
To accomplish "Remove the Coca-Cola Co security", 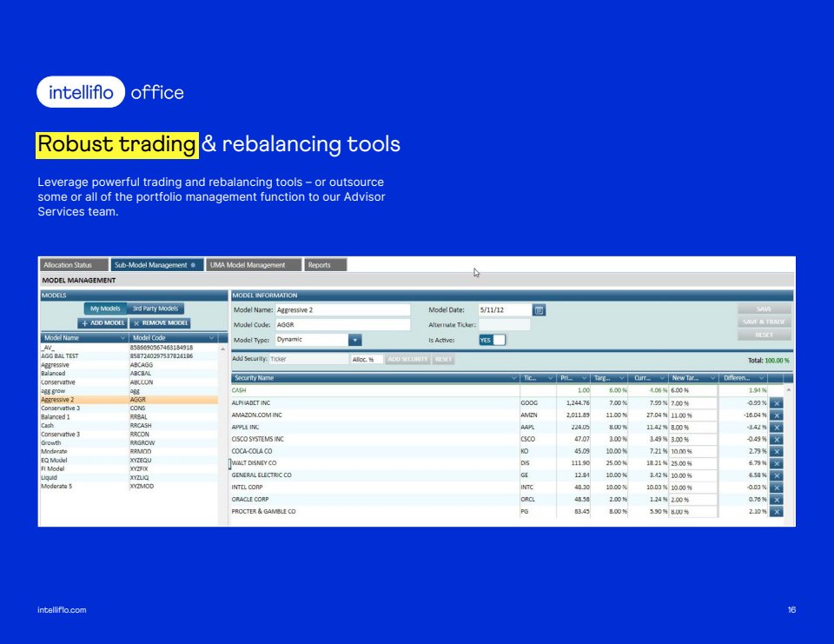I will (x=776, y=451).
